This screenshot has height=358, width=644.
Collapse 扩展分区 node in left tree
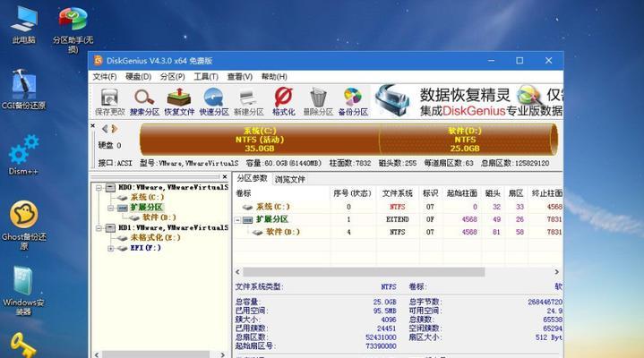click(x=110, y=208)
